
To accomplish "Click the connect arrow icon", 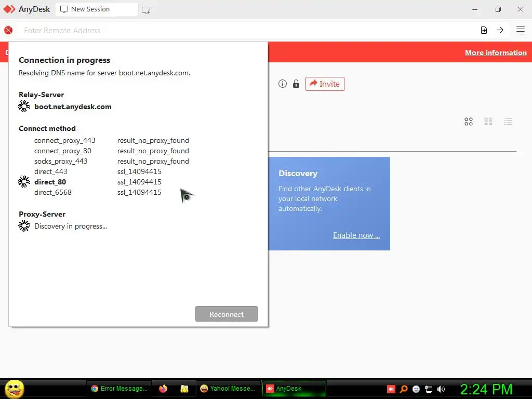I will tap(500, 30).
